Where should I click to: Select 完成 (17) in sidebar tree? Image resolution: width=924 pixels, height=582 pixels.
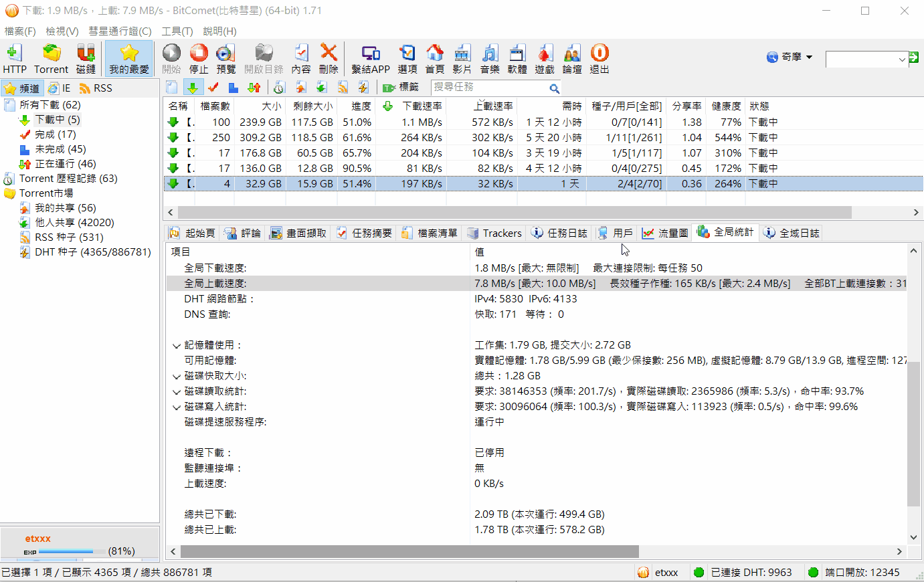55,134
